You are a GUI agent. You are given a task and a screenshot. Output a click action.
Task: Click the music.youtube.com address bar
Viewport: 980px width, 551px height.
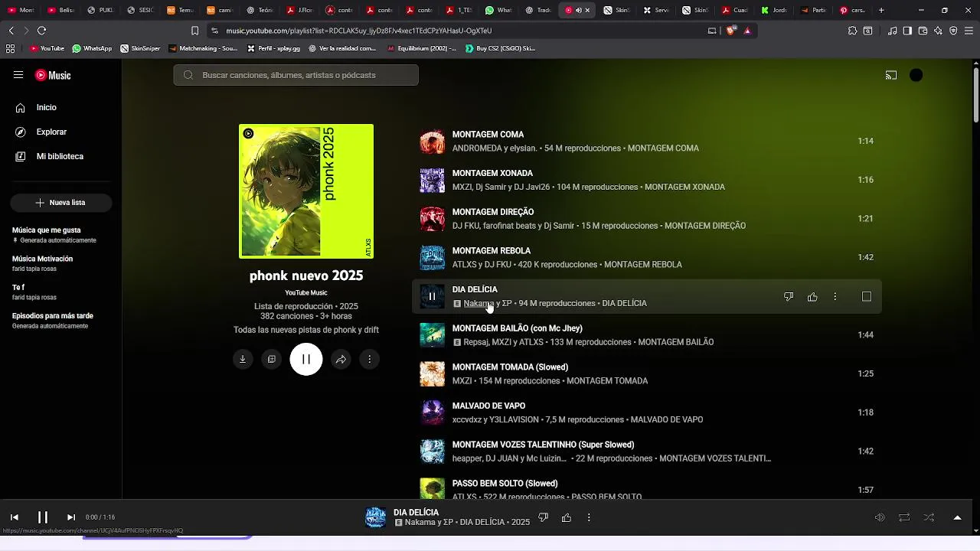pos(459,31)
